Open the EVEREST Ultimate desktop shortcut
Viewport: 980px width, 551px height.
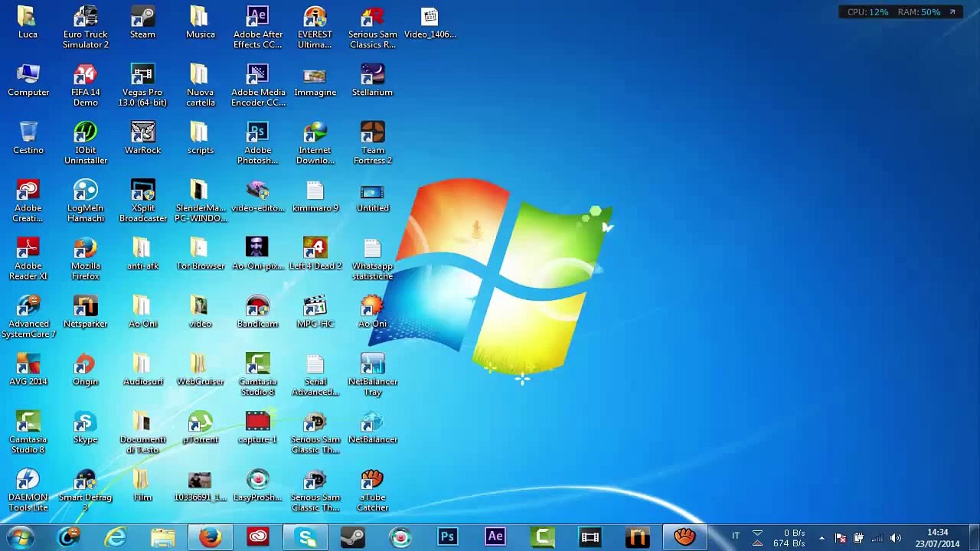(315, 28)
